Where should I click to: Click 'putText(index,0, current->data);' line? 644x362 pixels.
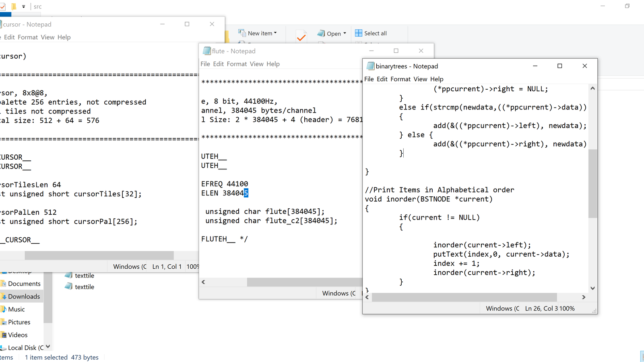click(502, 254)
